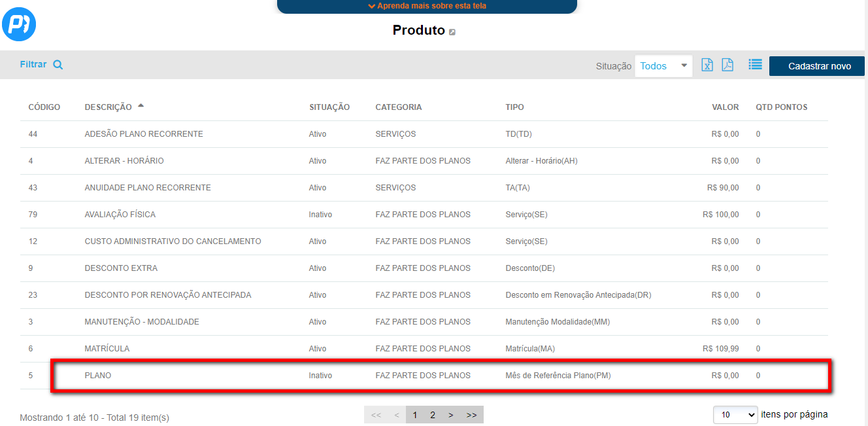Sort by the Código column header

[44, 107]
